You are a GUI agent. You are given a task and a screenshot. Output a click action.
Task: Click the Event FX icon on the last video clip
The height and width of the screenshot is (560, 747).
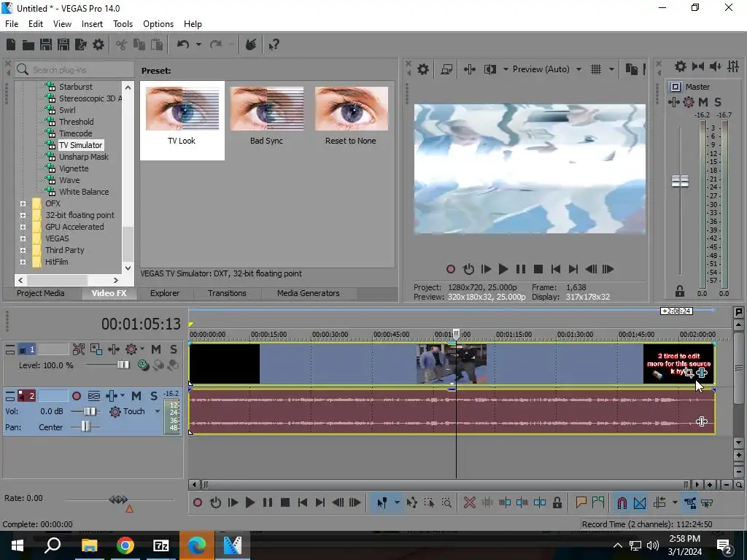pyautogui.click(x=702, y=373)
